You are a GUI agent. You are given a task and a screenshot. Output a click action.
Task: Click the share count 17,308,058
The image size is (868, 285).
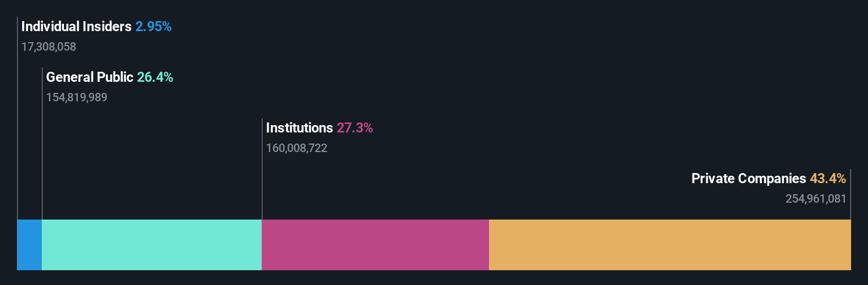(x=49, y=47)
